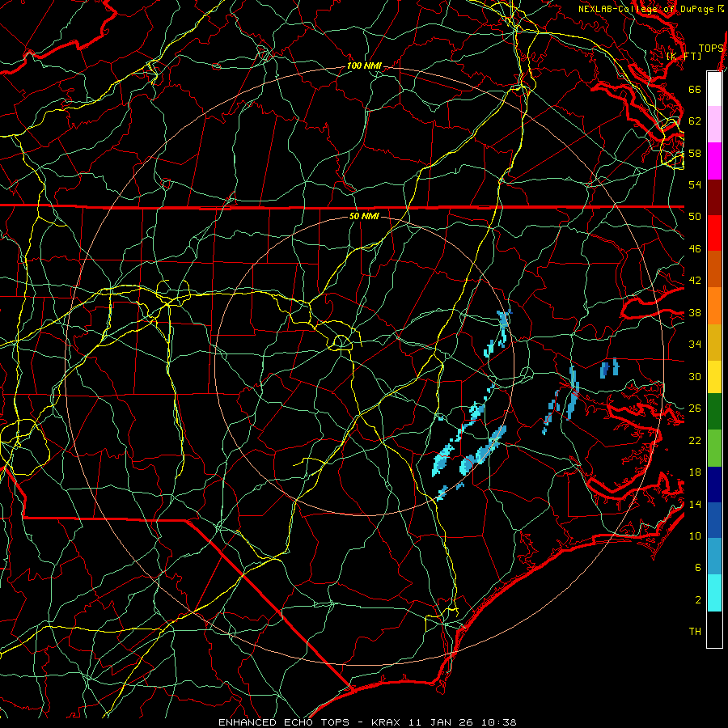This screenshot has height=728, width=728.
Task: Click the '10:38' time stamp
Action: tap(499, 722)
